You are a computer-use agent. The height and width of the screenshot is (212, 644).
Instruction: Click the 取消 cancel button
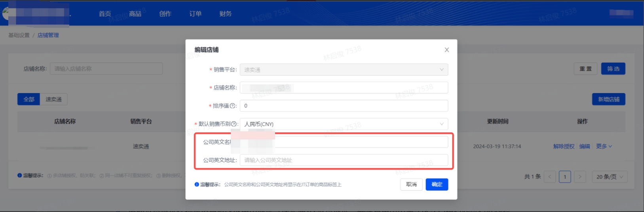pos(411,184)
